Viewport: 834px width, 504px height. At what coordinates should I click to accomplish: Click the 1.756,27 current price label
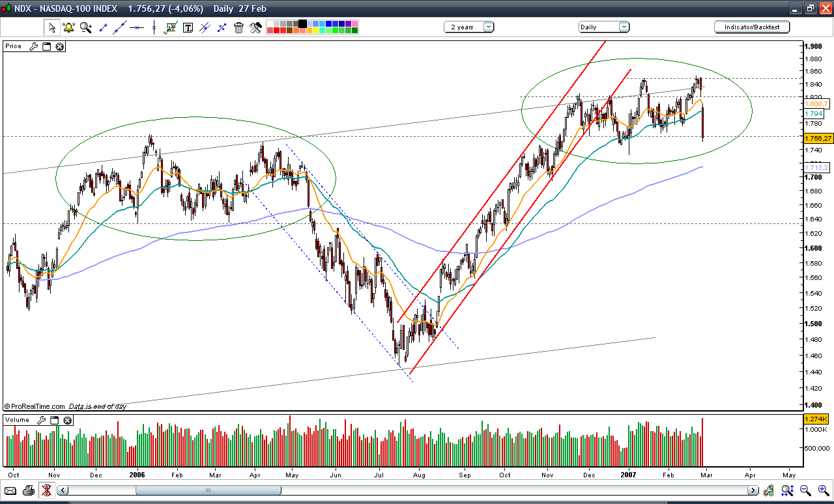tap(818, 138)
